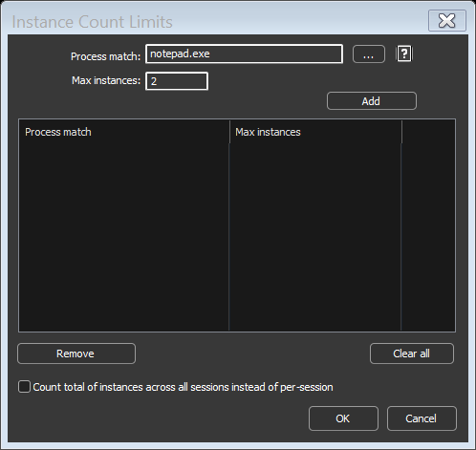The image size is (476, 450).
Task: Click the Clear all button
Action: [412, 354]
